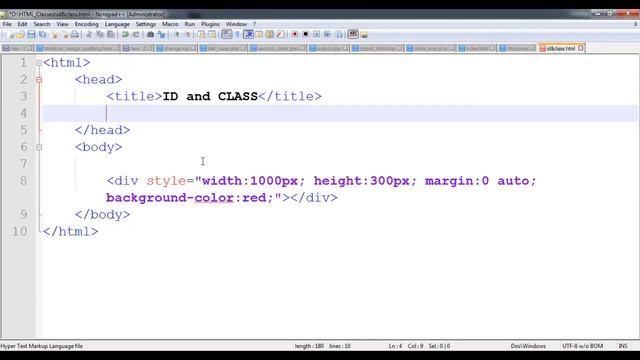Toggle the Show All Characters button
This screenshot has height=360, width=640.
(x=237, y=35)
